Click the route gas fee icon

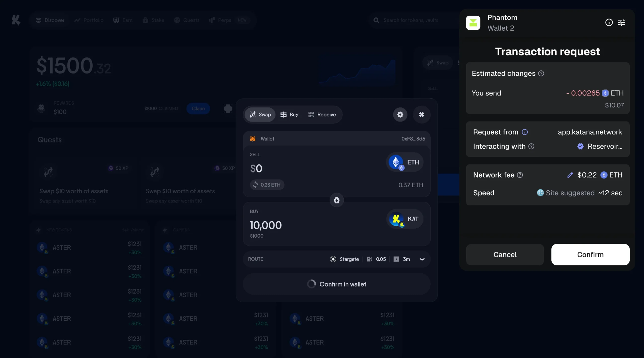pos(369,259)
